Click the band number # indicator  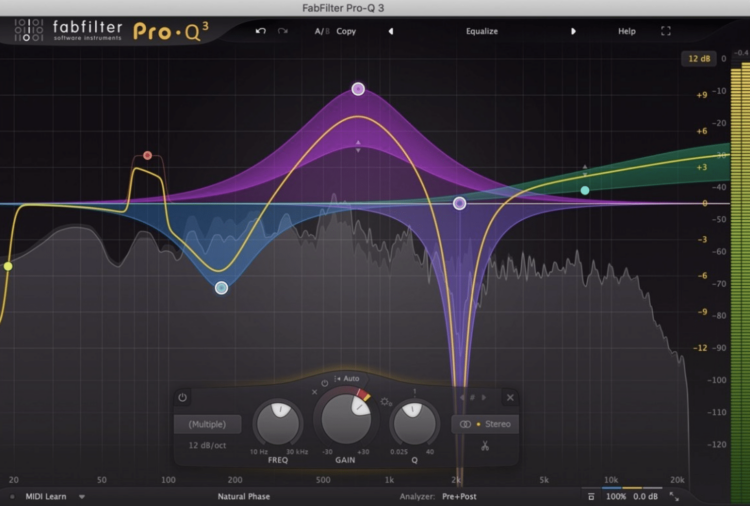(473, 397)
